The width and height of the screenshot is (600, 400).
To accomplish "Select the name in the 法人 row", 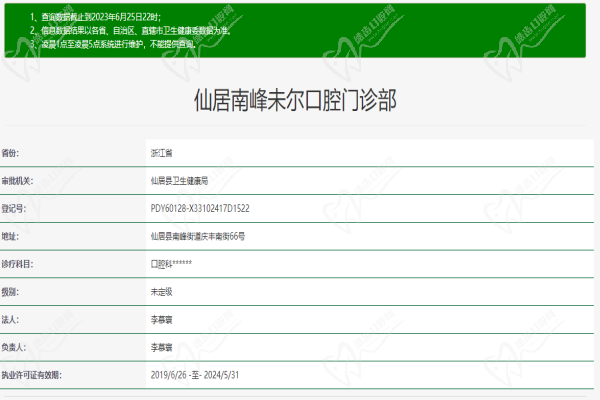I will (x=161, y=320).
